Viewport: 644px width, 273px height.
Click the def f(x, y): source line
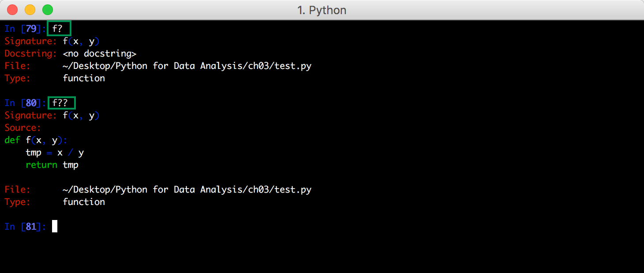click(x=35, y=140)
